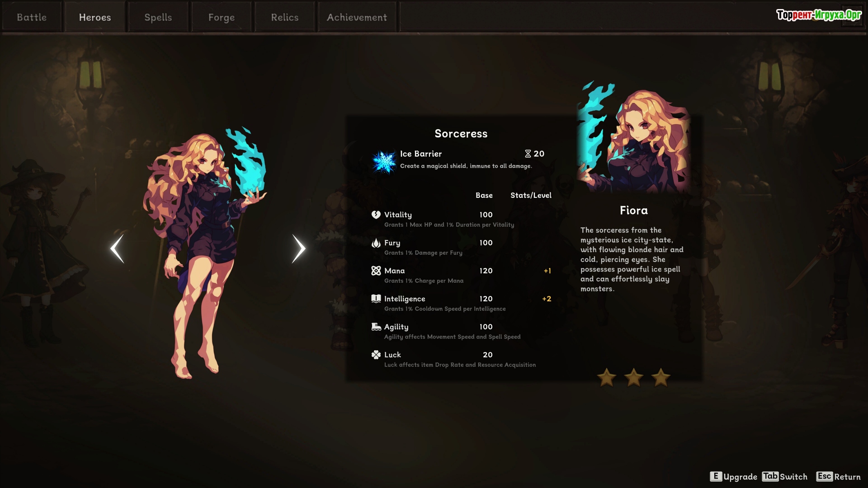Click the E Upgrade button
Viewport: 868px width, 488px height.
[733, 477]
